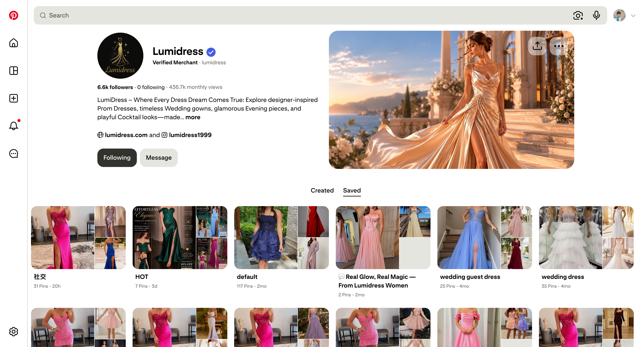View the 6.6k followers list

115,87
